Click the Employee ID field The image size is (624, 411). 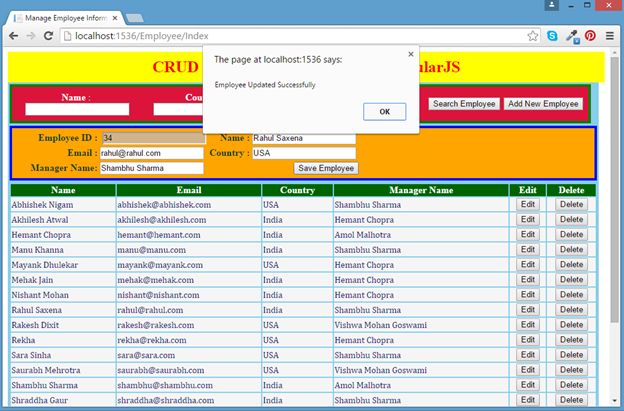[x=154, y=138]
